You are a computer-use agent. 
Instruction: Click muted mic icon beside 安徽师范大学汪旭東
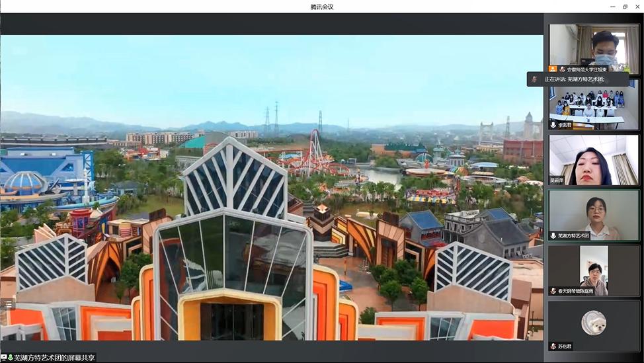click(562, 69)
